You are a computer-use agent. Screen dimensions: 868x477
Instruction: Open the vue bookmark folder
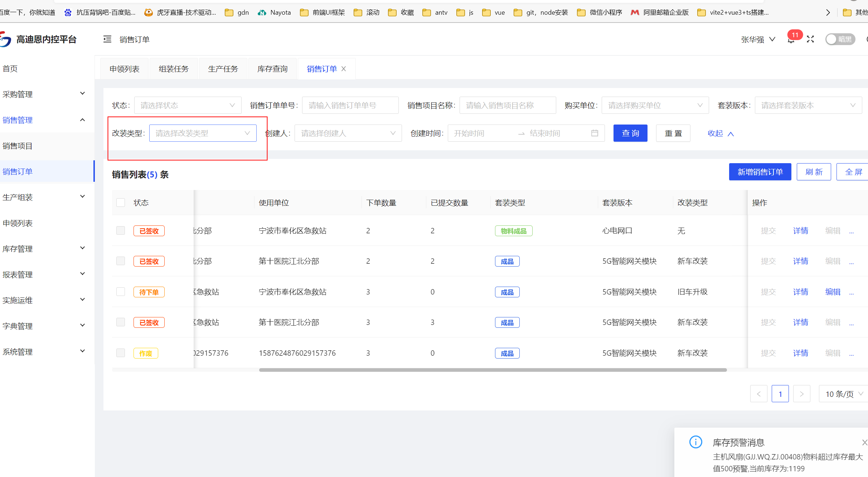point(494,13)
